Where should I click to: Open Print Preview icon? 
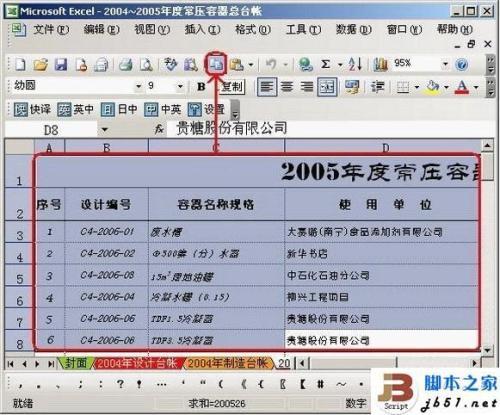pyautogui.click(x=146, y=64)
